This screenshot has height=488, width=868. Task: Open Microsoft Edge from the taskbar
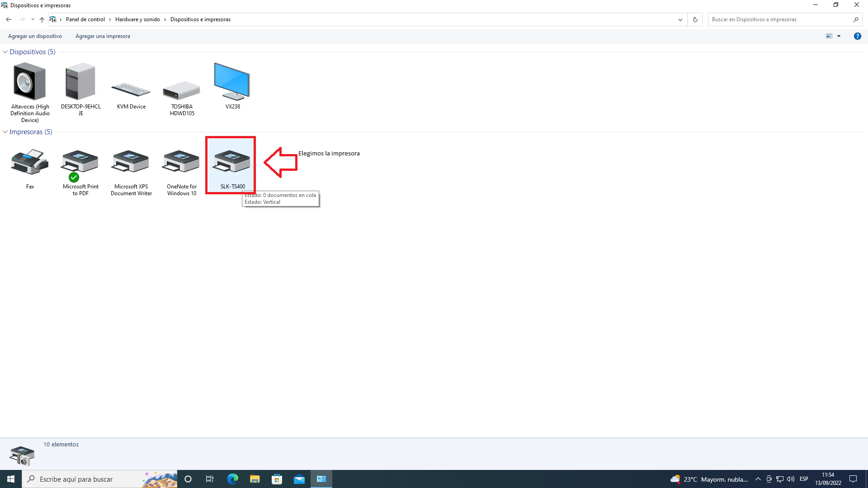(232, 479)
